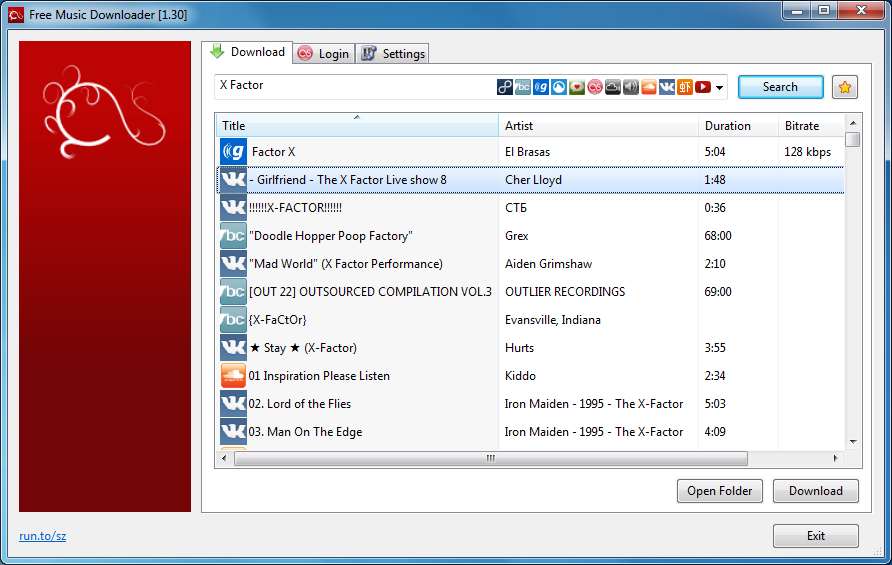892x565 pixels.
Task: Click the star favorites button
Action: click(845, 87)
